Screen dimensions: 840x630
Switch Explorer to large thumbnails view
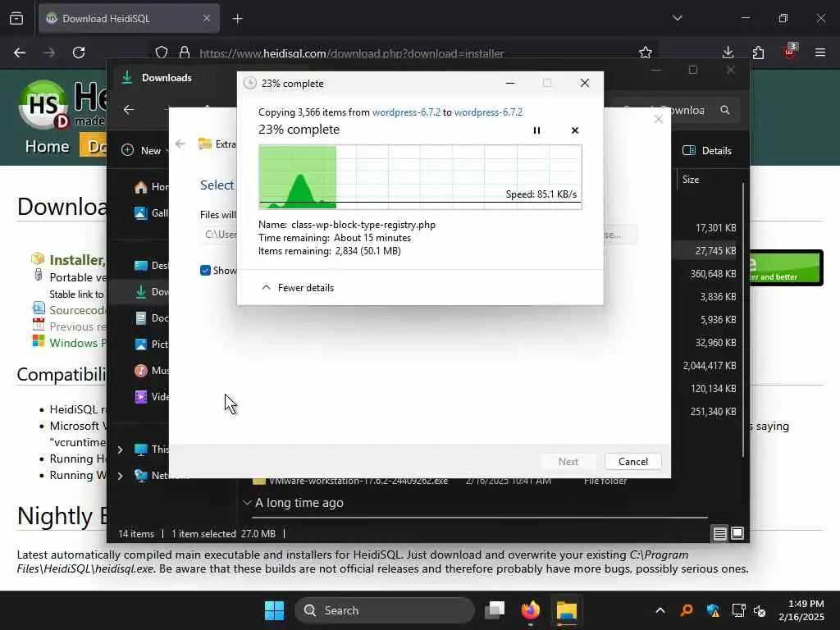click(x=737, y=533)
